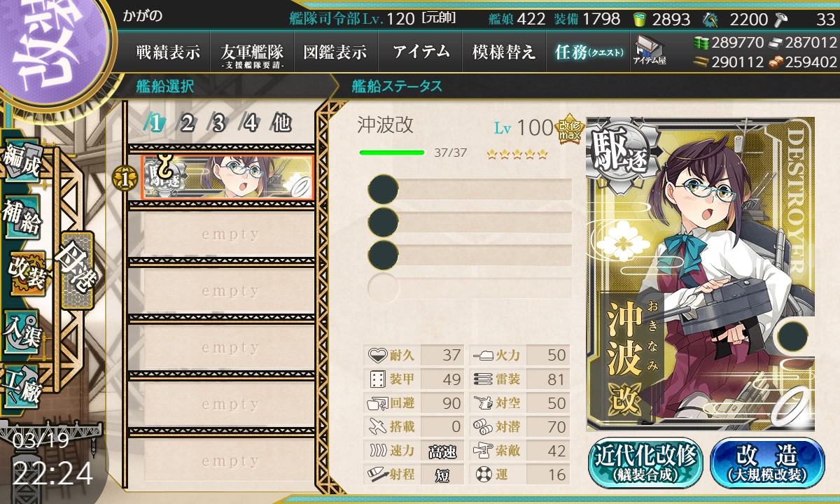This screenshot has height=504, width=840.
Task: Switch to fleet tab 3
Action: pos(218,123)
